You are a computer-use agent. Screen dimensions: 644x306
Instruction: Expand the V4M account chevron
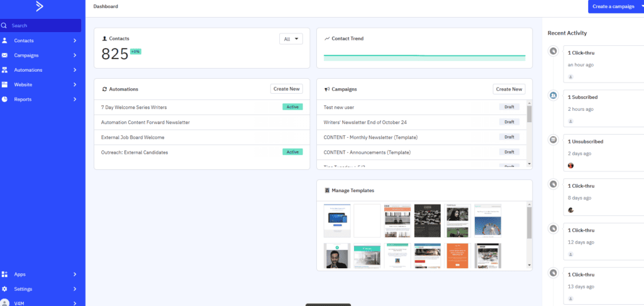[x=75, y=303]
